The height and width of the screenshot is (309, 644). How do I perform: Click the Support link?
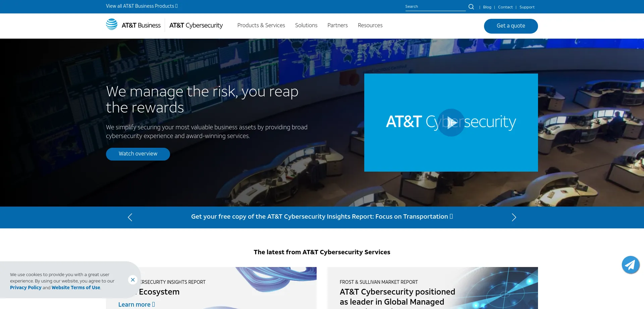click(527, 7)
